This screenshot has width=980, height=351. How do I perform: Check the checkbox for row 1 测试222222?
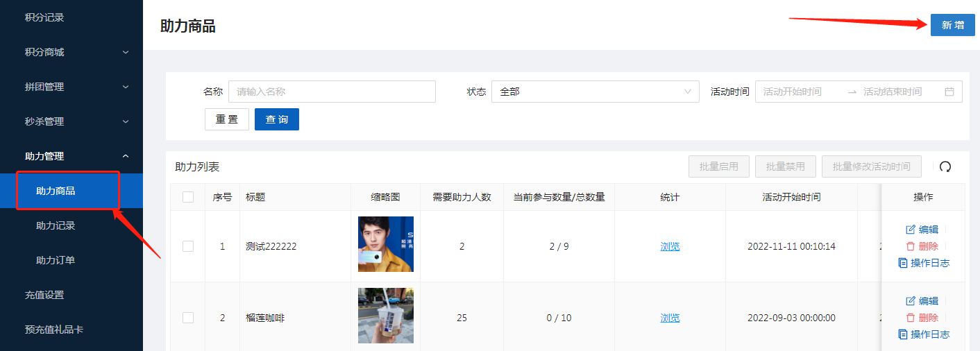pyautogui.click(x=188, y=246)
